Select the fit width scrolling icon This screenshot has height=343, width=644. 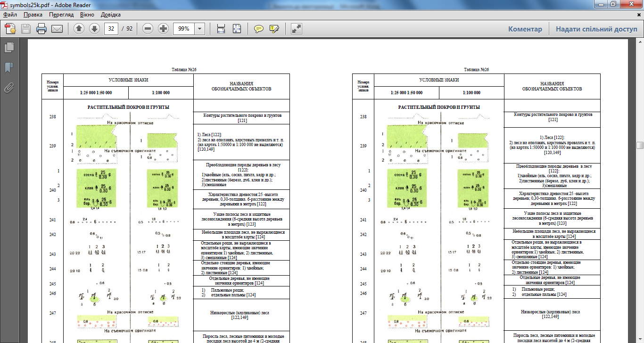click(x=221, y=29)
